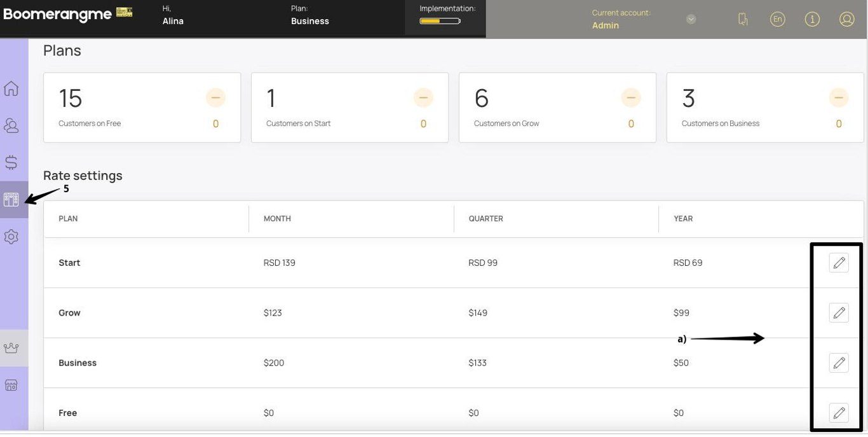The width and height of the screenshot is (868, 437).
Task: Click the QUARTER column header
Action: (485, 219)
